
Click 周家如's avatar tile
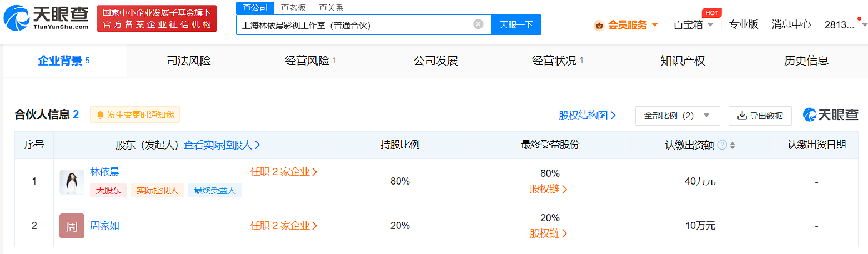[x=72, y=226]
